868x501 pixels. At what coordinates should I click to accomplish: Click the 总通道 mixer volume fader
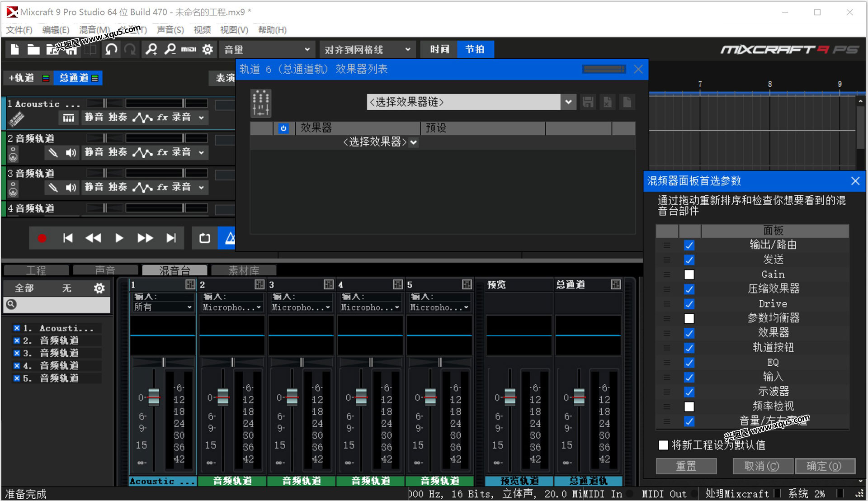(x=579, y=397)
